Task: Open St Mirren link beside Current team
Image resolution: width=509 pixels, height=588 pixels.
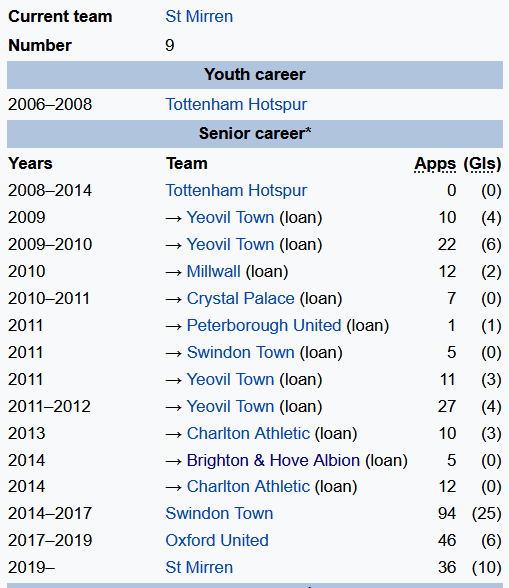Action: 199,16
